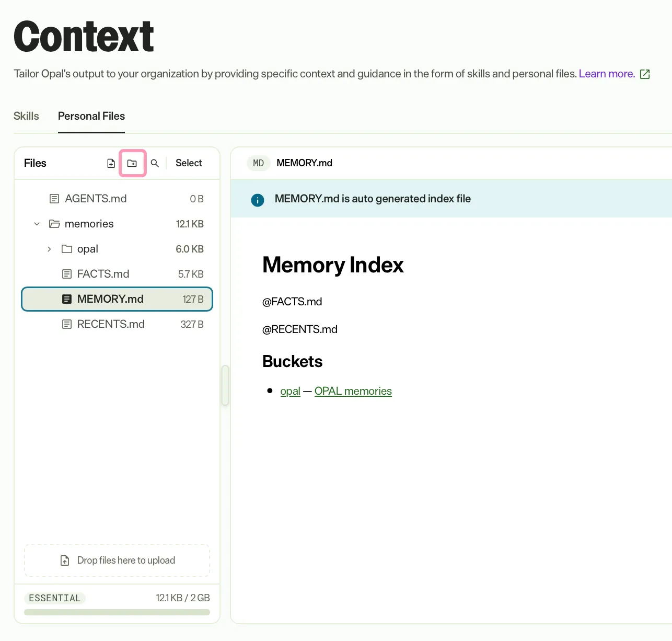
Task: Select the memories folder row
Action: [117, 224]
